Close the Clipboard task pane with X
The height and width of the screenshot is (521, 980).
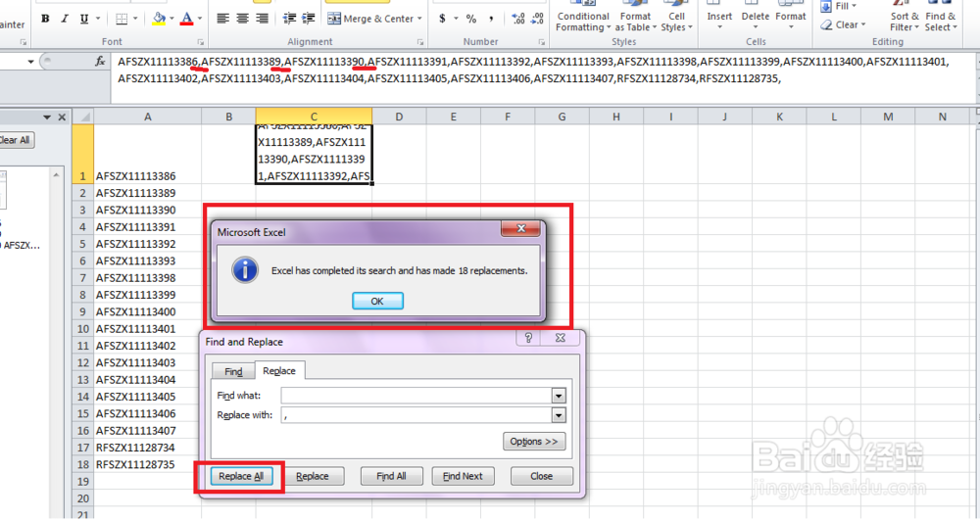62,117
